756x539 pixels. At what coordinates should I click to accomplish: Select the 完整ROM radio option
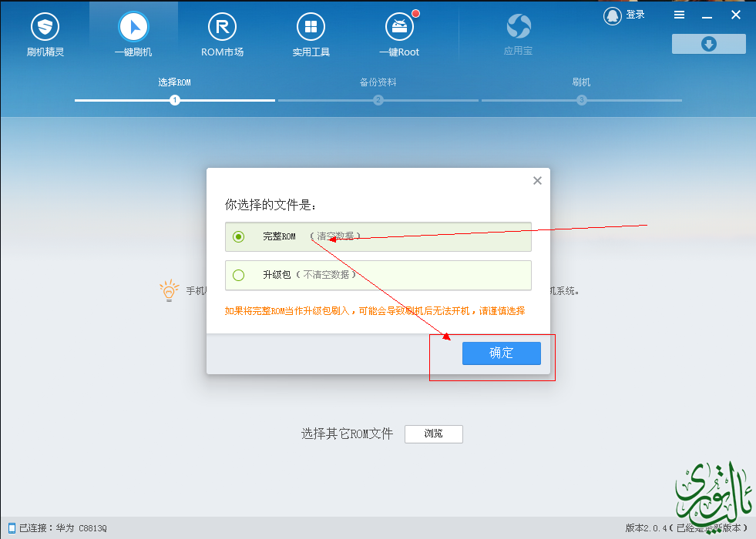[x=239, y=237]
